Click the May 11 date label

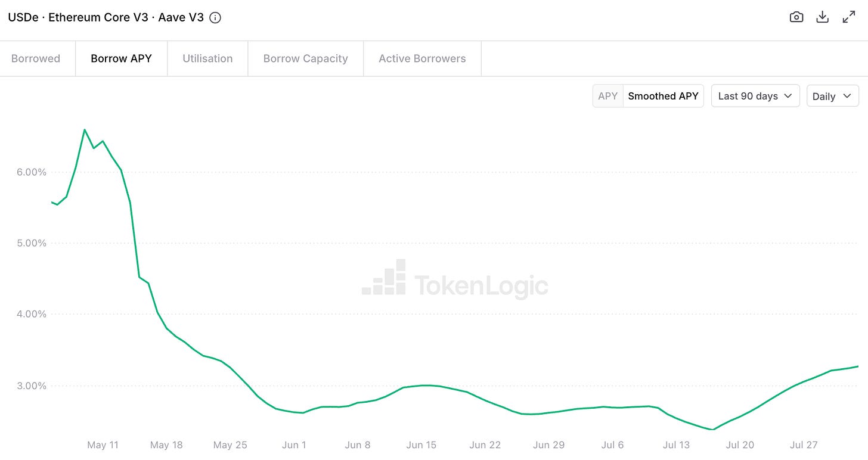click(103, 445)
